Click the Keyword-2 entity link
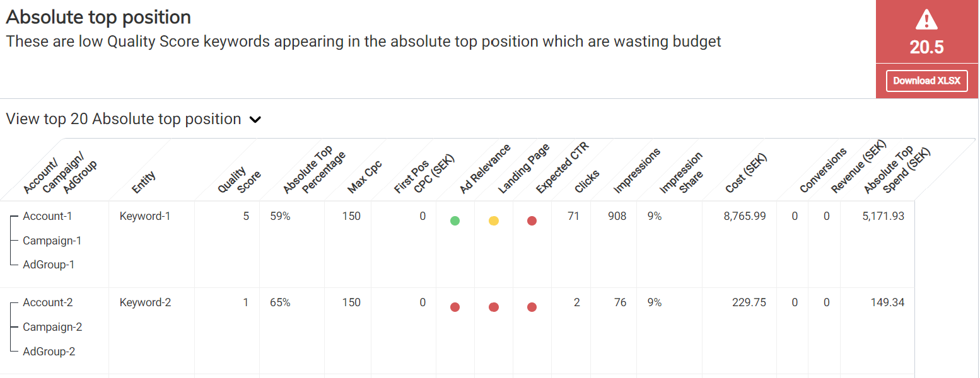The width and height of the screenshot is (980, 378). point(145,302)
